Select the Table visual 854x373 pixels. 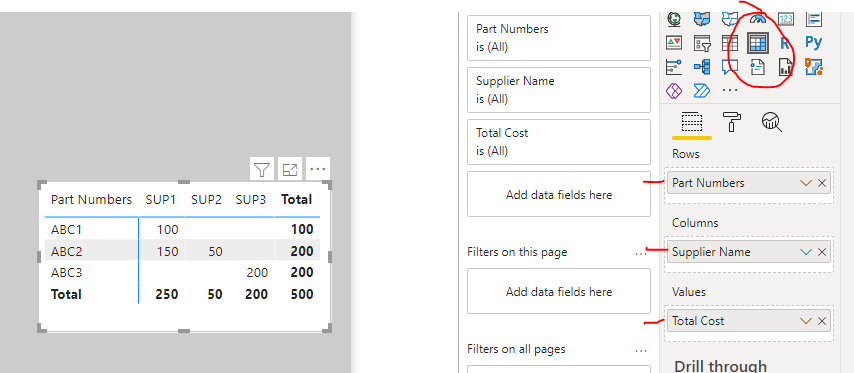click(730, 42)
